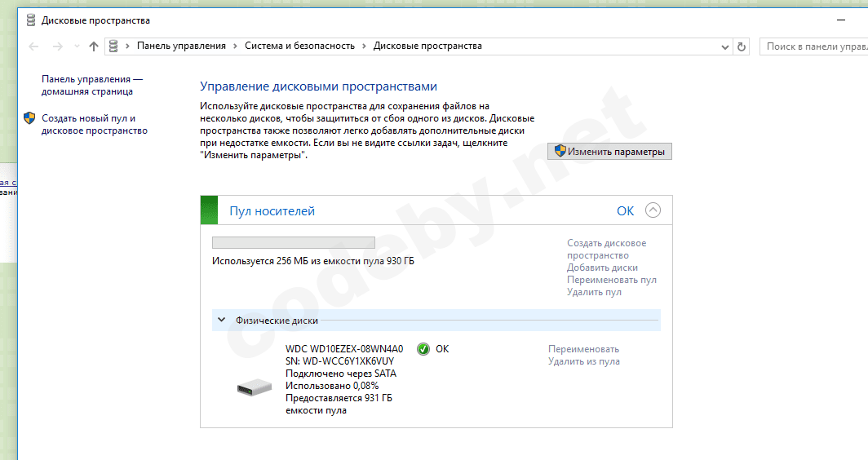Screen dimensions: 868x460
Task: Click the WDC hard drive icon
Action: point(254,387)
